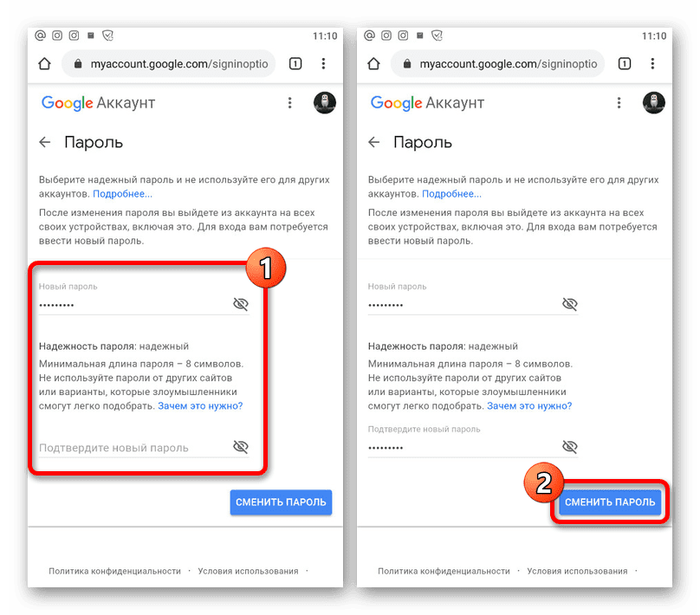
Task: Go back from Пароль page, right screen
Action: 373,142
